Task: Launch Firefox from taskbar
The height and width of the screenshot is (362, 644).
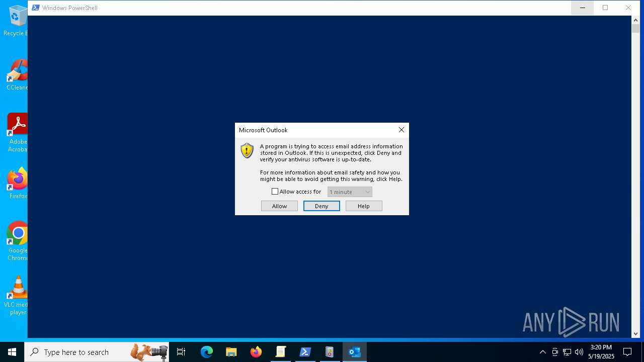Action: point(256,352)
